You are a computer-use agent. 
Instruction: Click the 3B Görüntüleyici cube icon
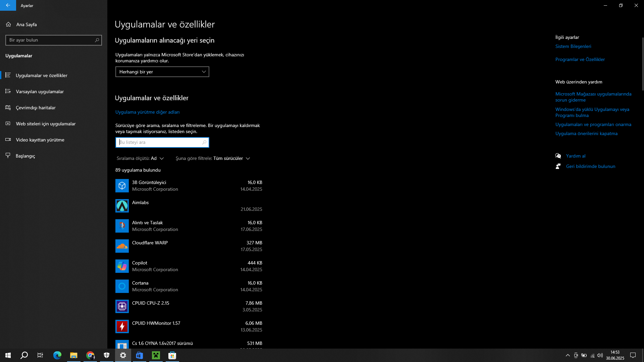[x=122, y=186]
